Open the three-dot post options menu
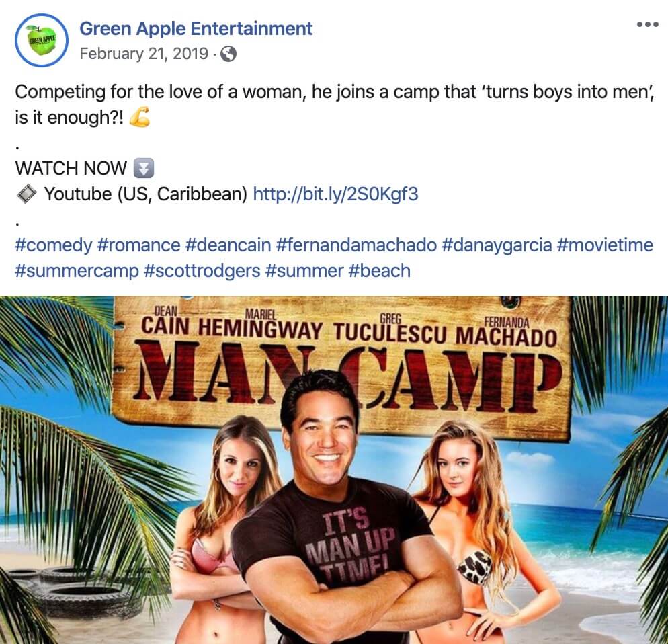This screenshot has width=668, height=644. [648, 24]
